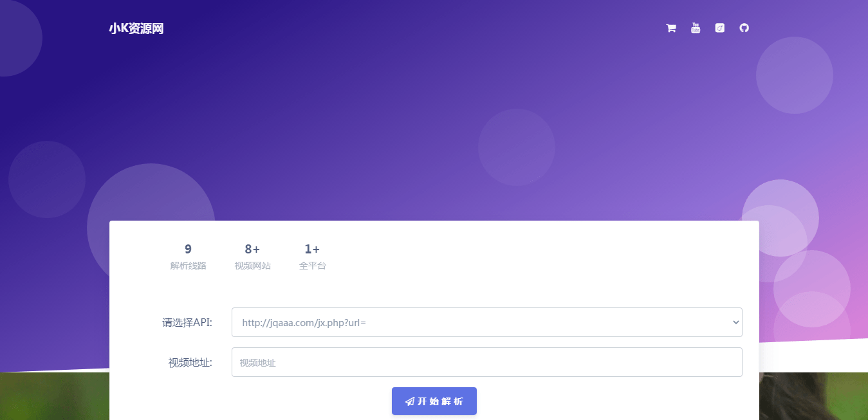Viewport: 868px width, 420px height.
Task: Click the green background image bottom-left
Action: [55, 396]
